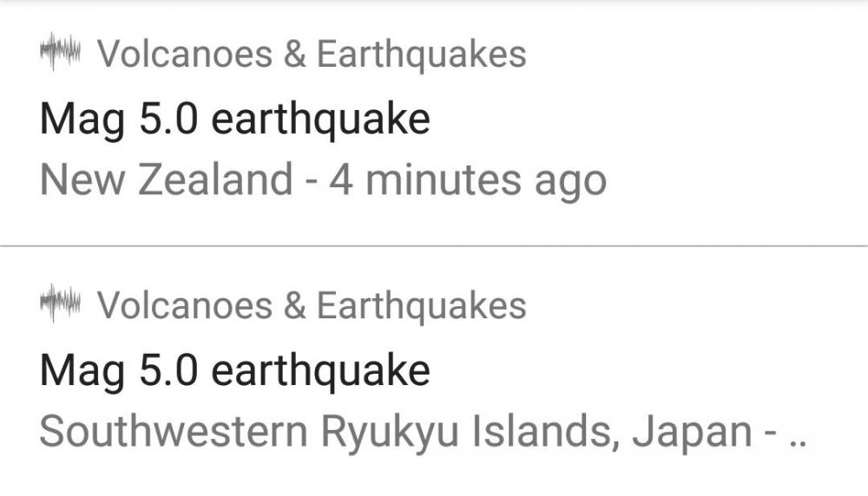Open the New Zealand Mag 5.0 earthquake notification
Viewport: 868px width, 496px height.
[x=434, y=121]
